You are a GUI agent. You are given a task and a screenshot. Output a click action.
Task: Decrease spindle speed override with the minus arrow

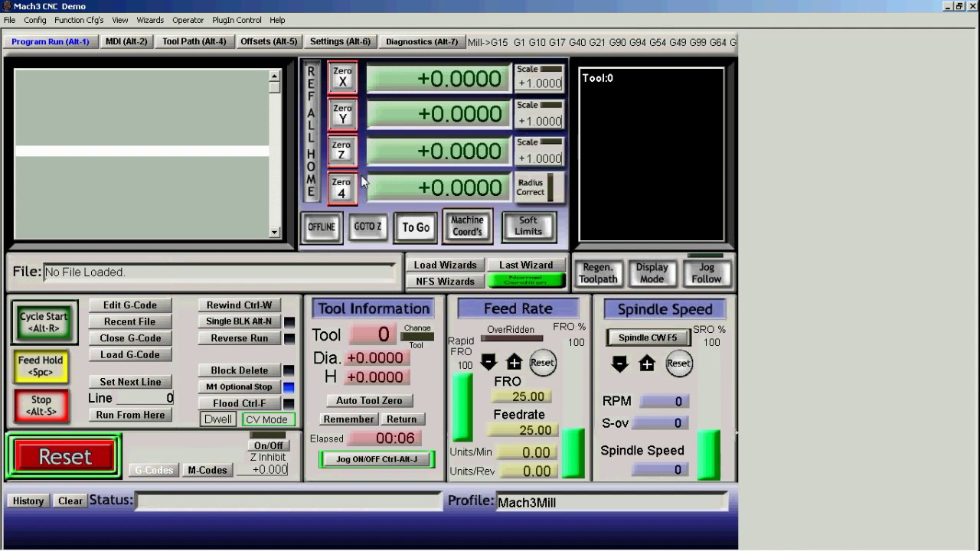[x=620, y=364]
